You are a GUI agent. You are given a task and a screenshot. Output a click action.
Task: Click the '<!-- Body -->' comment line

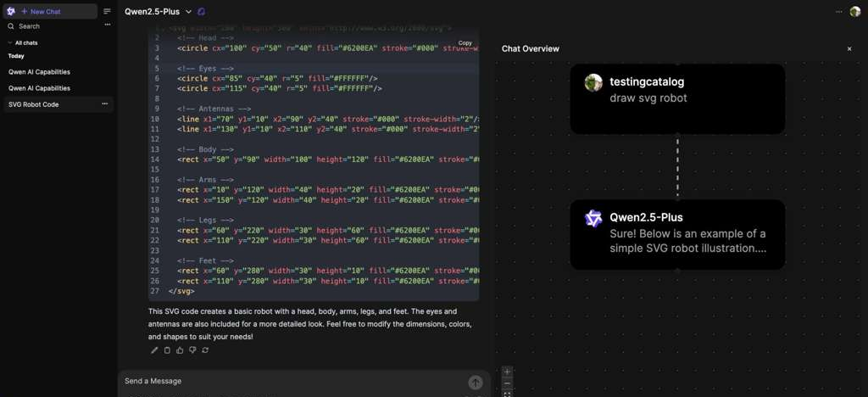(205, 149)
